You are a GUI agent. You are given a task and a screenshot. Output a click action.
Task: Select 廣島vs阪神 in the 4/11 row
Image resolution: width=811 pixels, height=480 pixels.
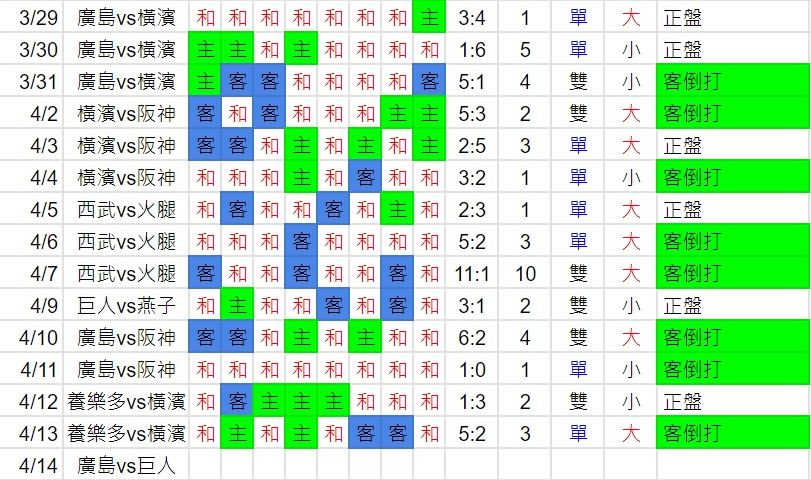pos(126,370)
